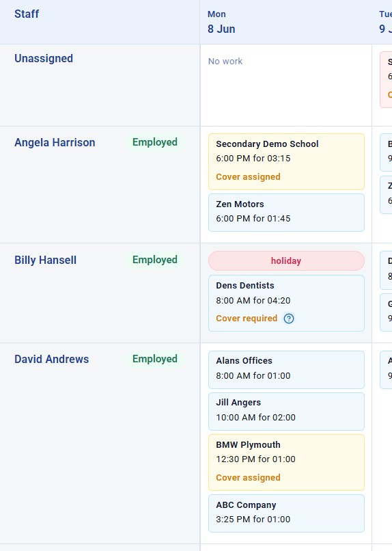Click the Unassigned row label
Screen dimensions: 392x551
44,58
